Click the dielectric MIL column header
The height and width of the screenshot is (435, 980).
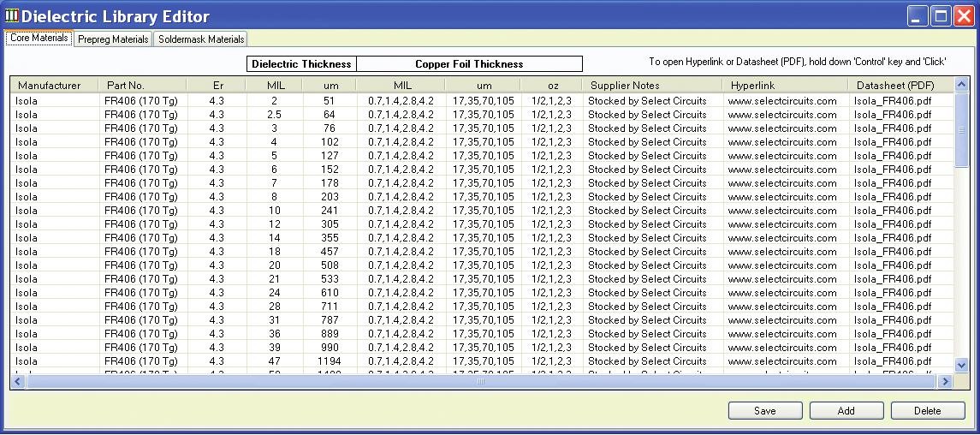275,85
